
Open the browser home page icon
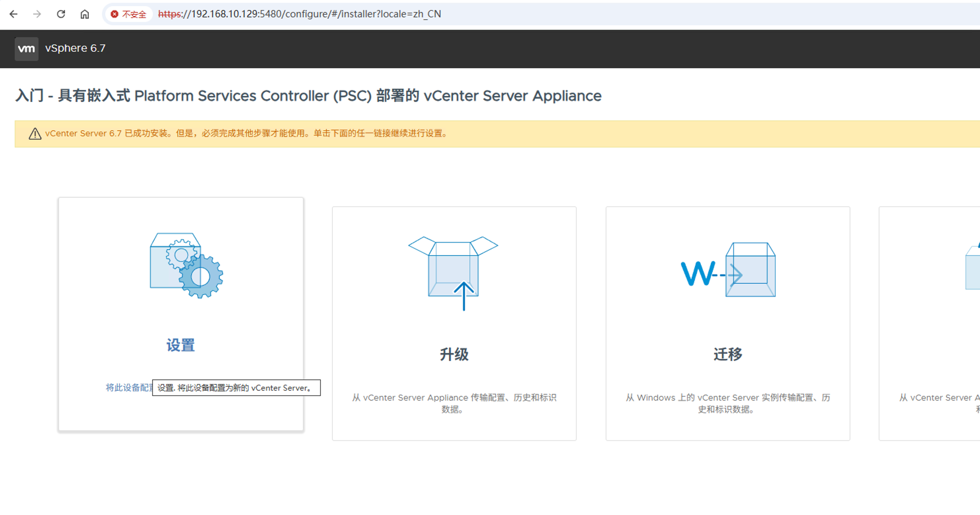click(x=84, y=14)
